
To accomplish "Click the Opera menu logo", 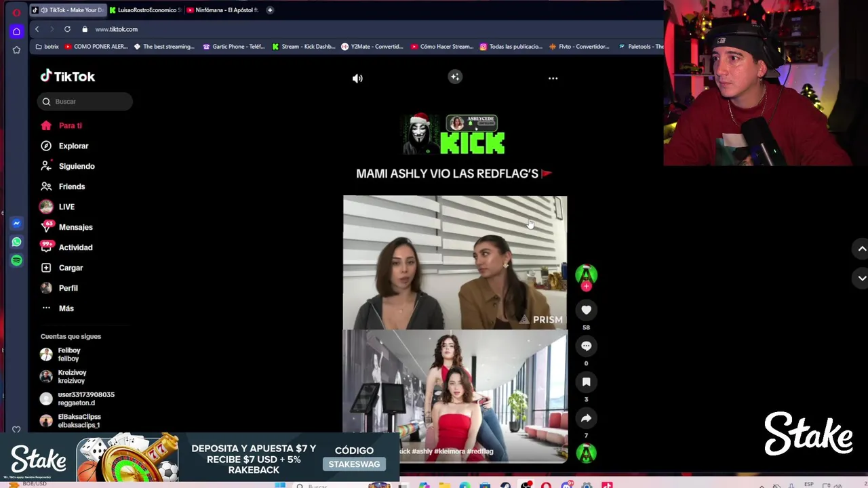I will click(x=16, y=12).
